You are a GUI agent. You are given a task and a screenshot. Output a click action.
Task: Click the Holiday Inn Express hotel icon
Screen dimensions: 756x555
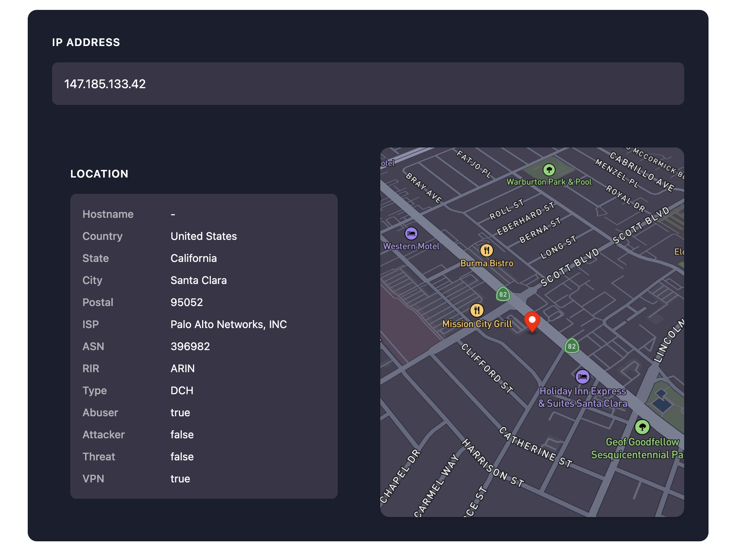582,377
